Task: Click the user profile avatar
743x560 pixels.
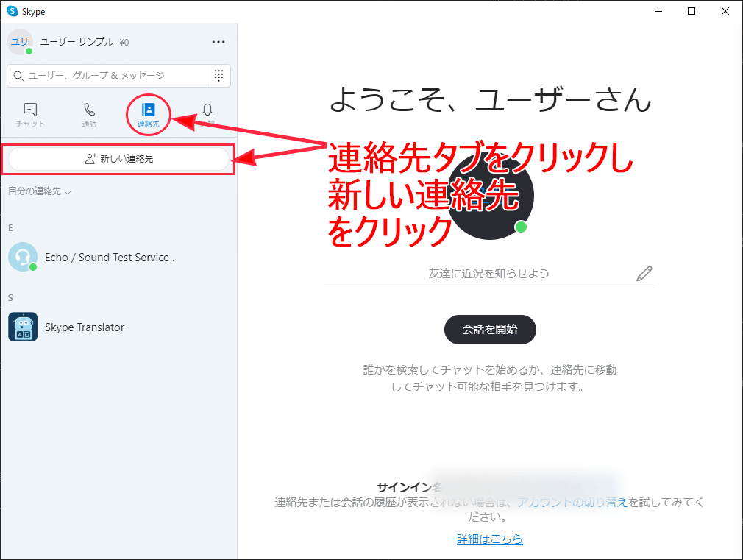Action: [19, 42]
